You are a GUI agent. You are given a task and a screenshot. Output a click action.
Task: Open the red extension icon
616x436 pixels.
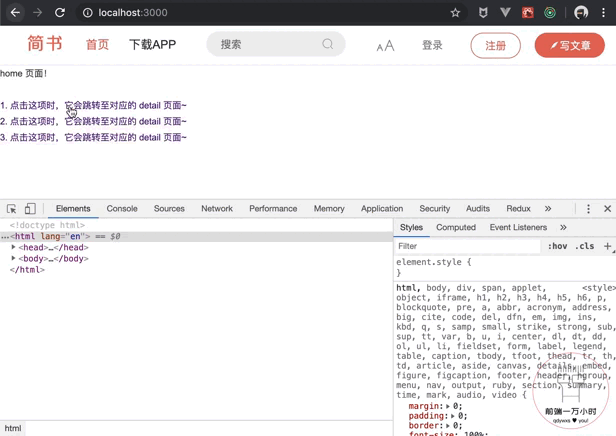pyautogui.click(x=528, y=13)
